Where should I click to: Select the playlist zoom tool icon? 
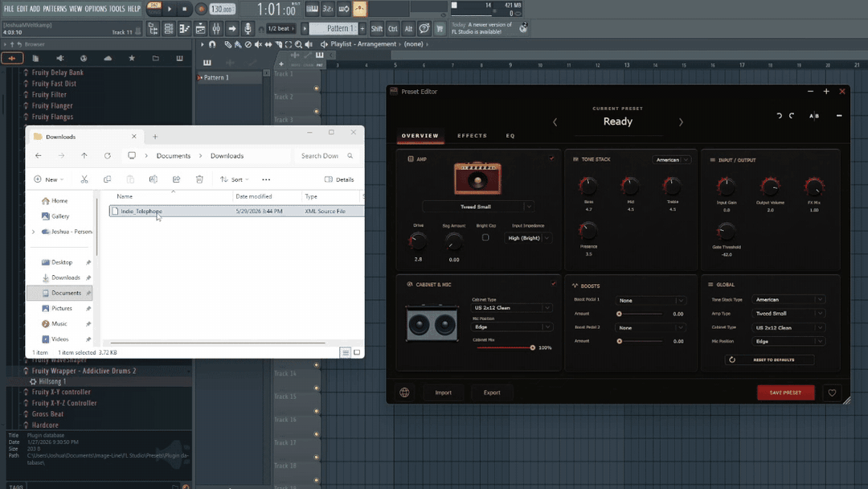(x=298, y=44)
